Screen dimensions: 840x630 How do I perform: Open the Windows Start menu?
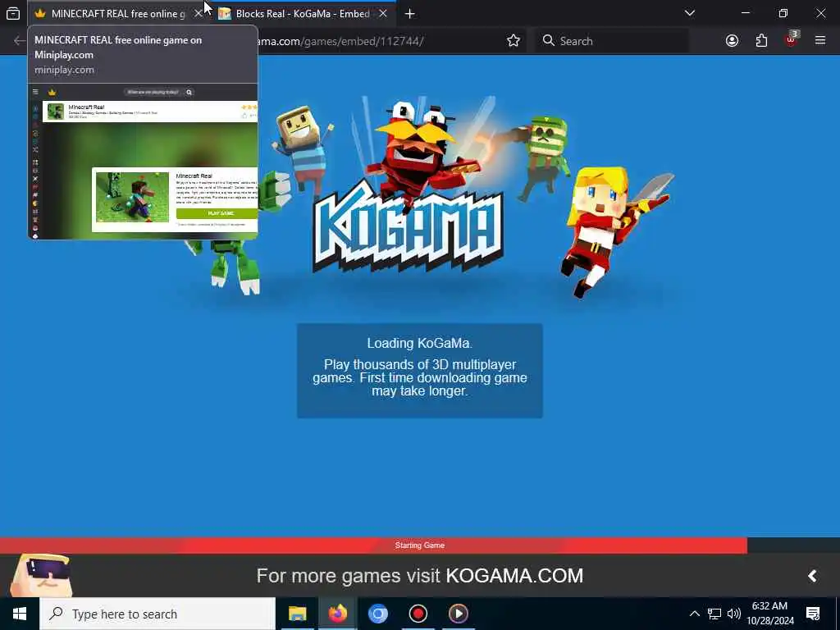point(20,614)
